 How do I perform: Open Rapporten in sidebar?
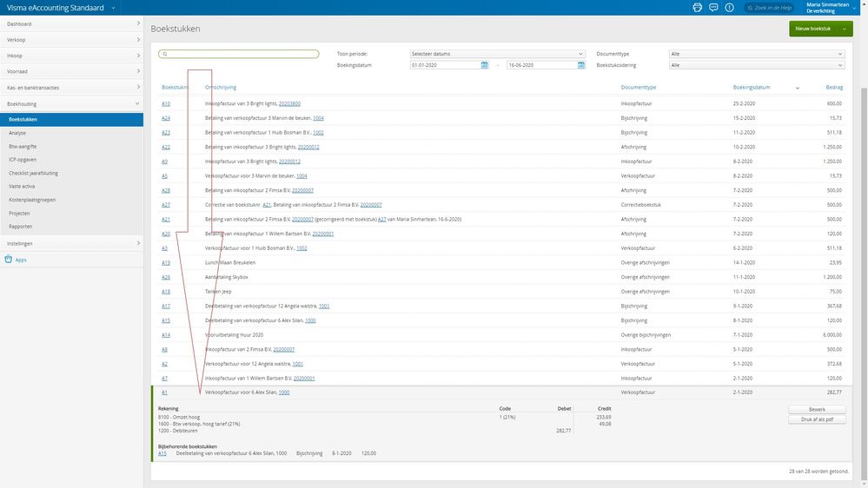click(21, 227)
